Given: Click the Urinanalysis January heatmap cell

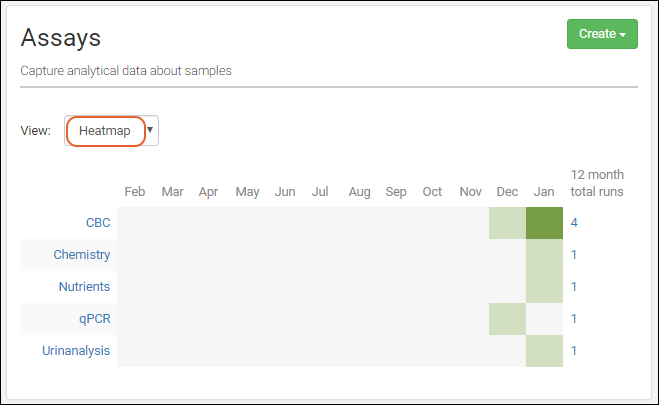Looking at the screenshot, I should point(544,351).
